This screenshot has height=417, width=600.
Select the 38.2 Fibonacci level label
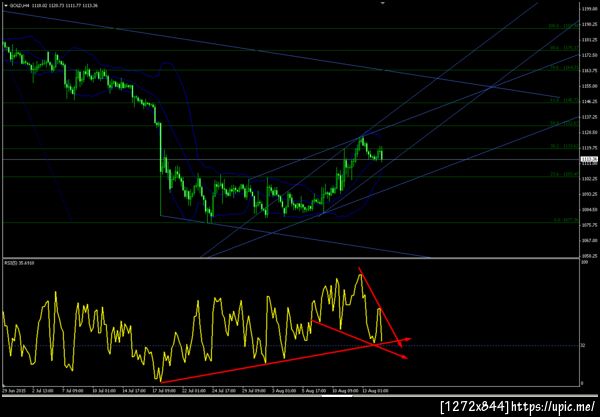[564, 146]
